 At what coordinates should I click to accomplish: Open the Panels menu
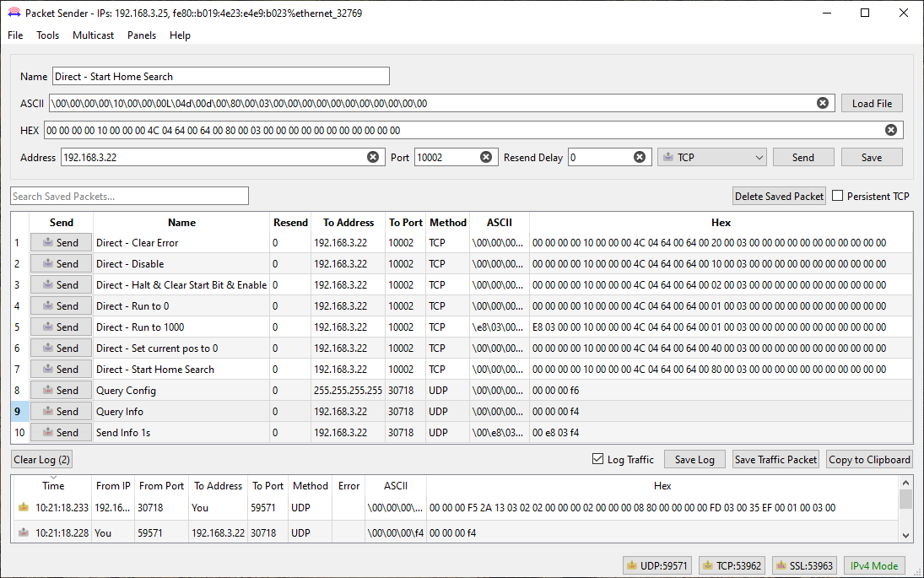(x=142, y=35)
